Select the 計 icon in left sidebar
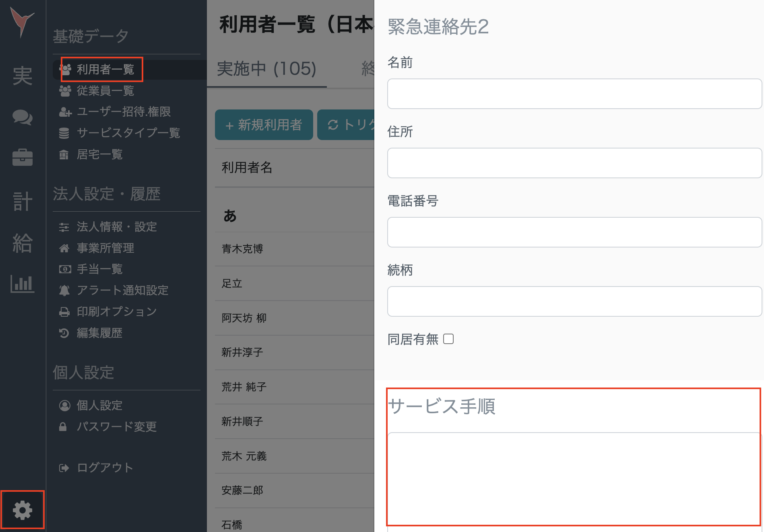This screenshot has width=764, height=532. (x=23, y=202)
